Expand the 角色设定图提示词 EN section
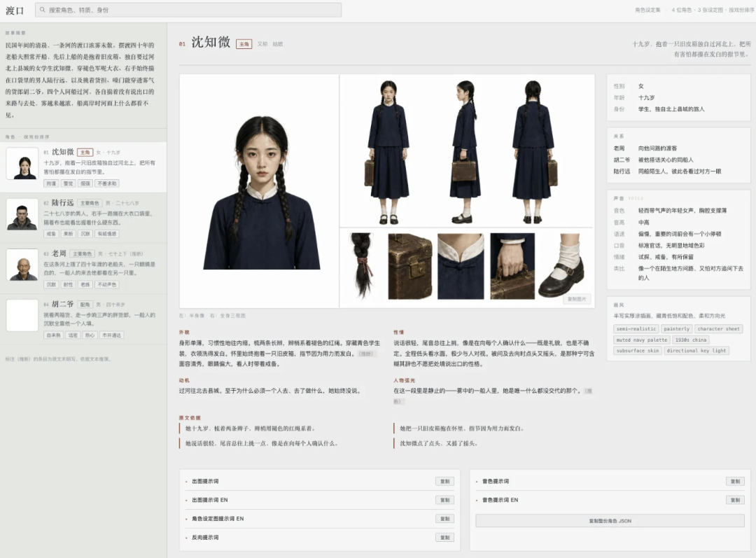Image resolution: width=756 pixels, height=558 pixels. coord(218,519)
